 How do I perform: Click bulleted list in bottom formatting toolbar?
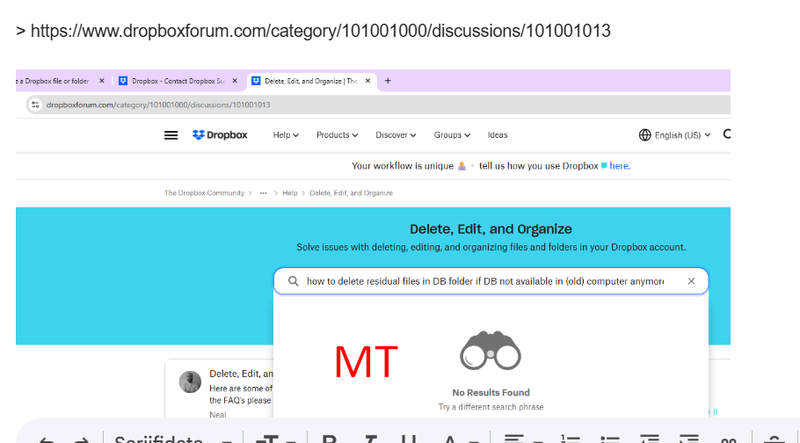[x=609, y=440]
